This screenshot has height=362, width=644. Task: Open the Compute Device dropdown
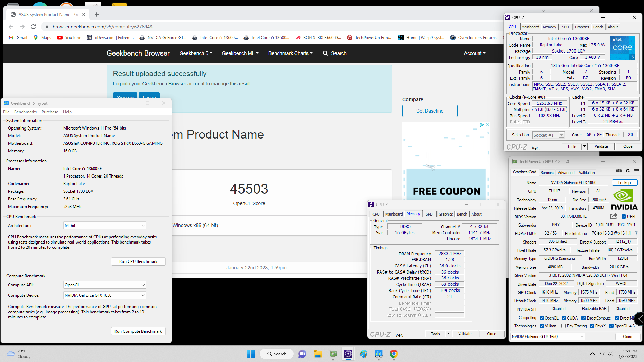click(x=104, y=295)
